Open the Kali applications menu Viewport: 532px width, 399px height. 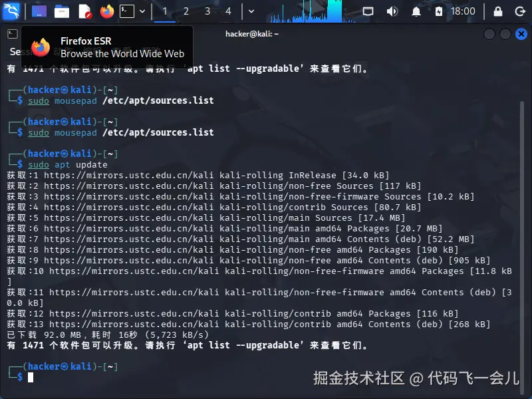pyautogui.click(x=11, y=11)
